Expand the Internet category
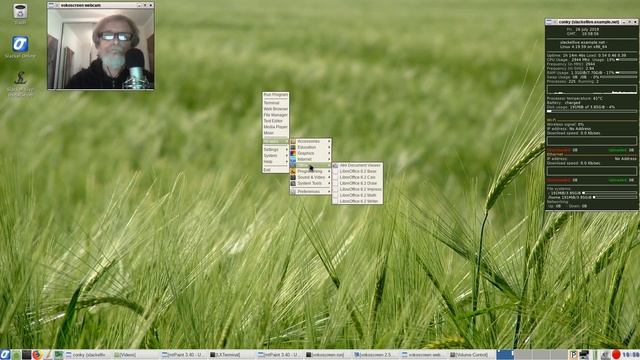The image size is (640, 360). coord(310,159)
